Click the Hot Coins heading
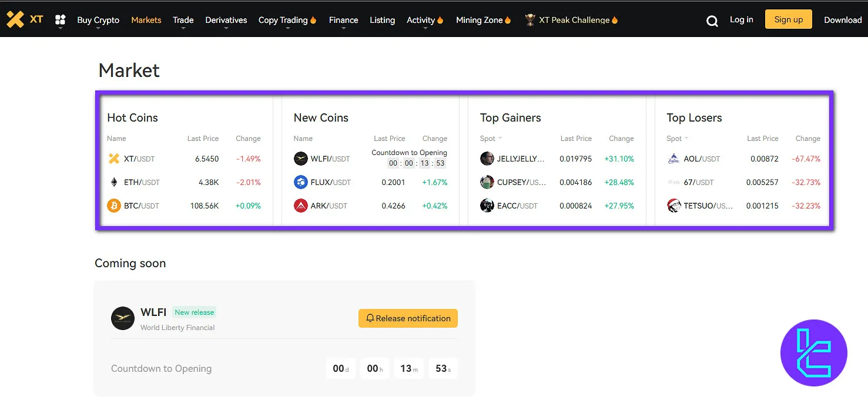 [x=132, y=117]
